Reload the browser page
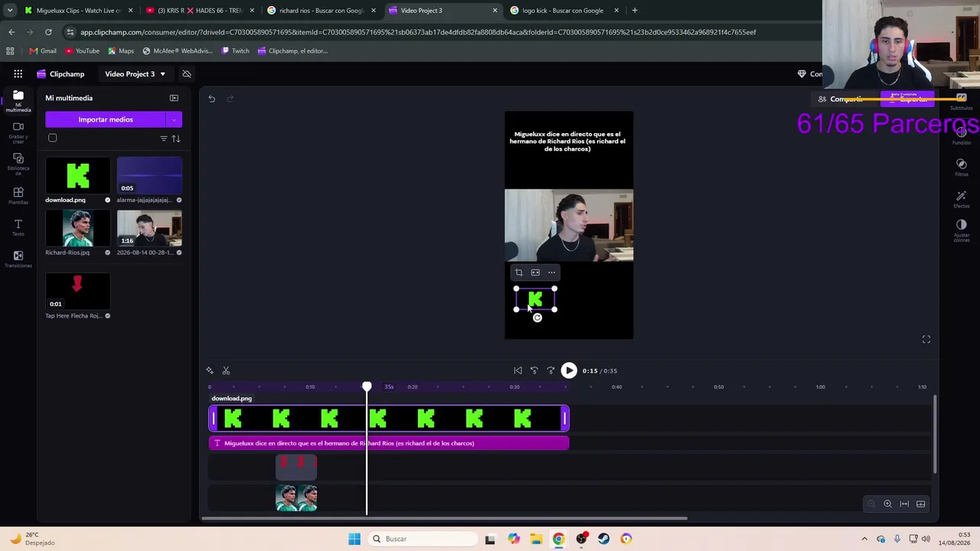Screen dimensions: 980x551 [48, 32]
